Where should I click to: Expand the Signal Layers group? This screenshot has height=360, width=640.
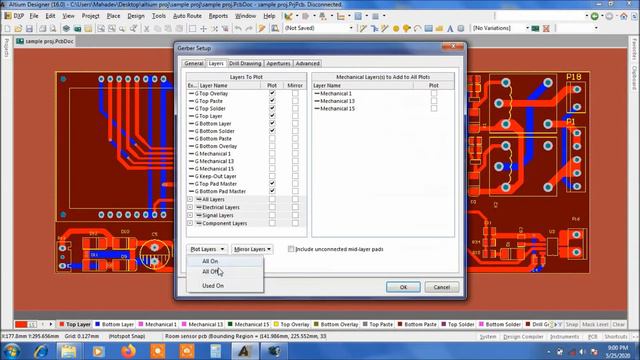tap(190, 216)
